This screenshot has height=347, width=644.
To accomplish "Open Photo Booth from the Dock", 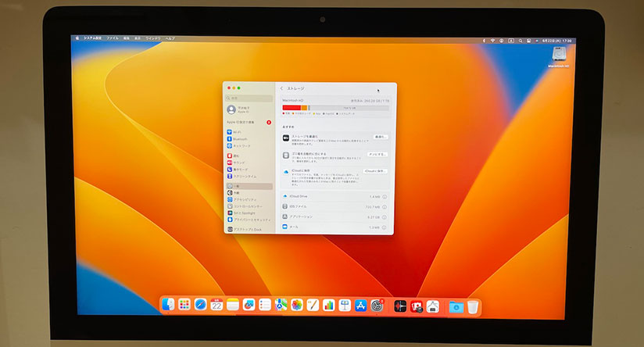I will pos(417,306).
